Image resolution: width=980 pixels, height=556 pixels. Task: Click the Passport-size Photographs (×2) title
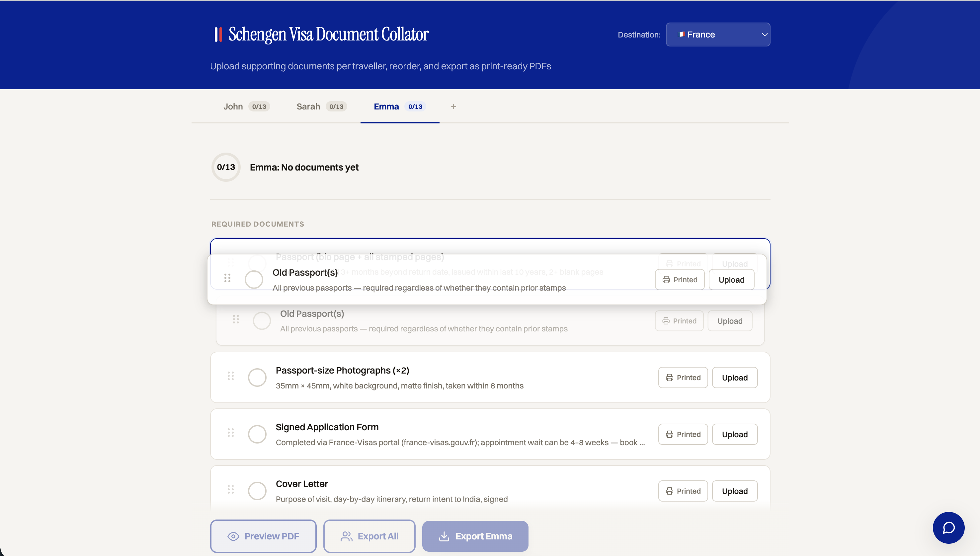coord(342,371)
